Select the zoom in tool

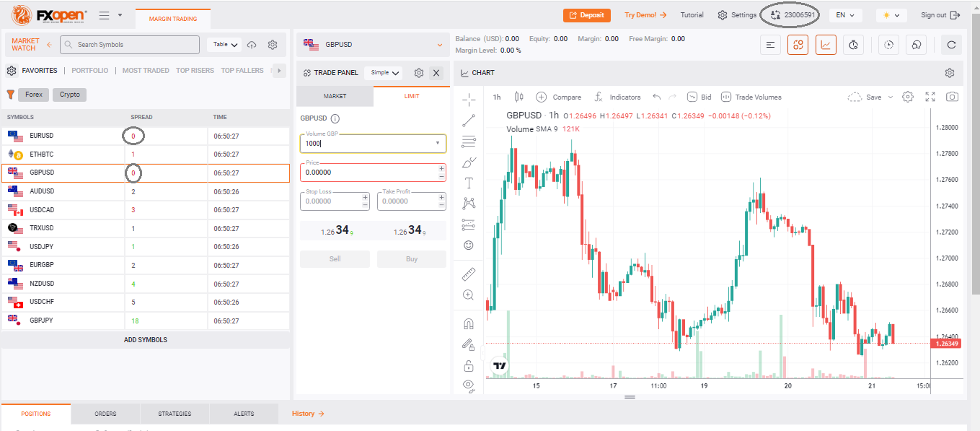coord(469,295)
